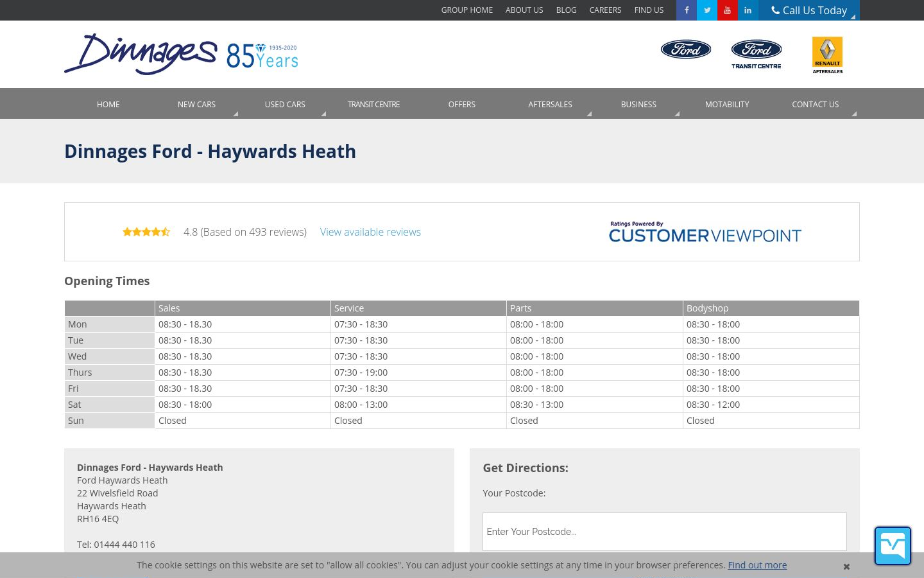Click the Dinnages 85 Years logo
This screenshot has width=924, height=578.
pyautogui.click(x=182, y=54)
